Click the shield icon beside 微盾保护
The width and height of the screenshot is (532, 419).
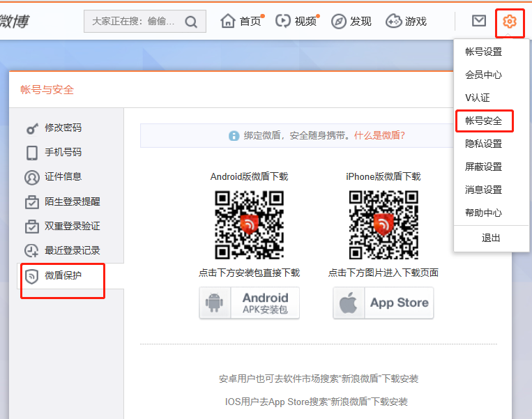point(31,277)
